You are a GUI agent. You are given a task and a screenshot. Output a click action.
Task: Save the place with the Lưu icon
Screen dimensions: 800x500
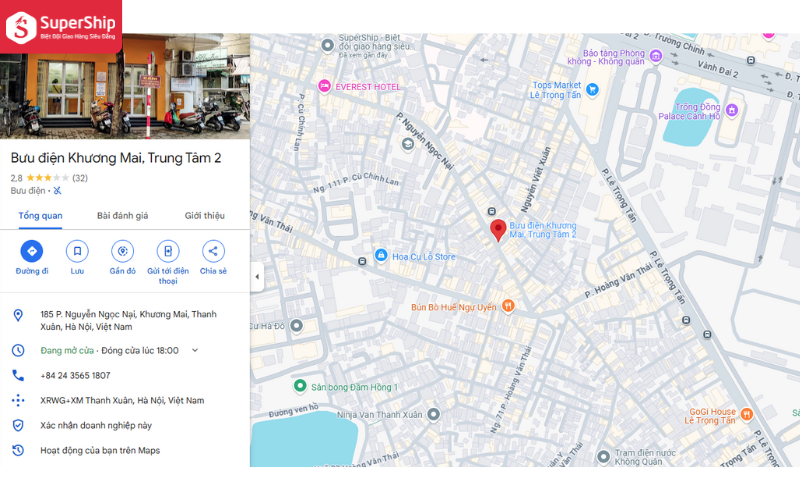click(x=77, y=251)
